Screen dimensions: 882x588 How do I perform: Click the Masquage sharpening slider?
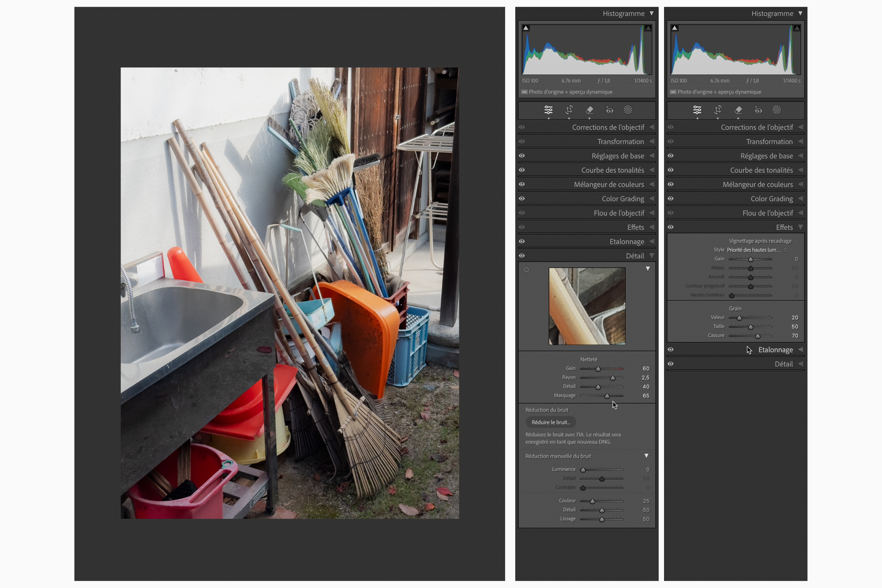[607, 396]
